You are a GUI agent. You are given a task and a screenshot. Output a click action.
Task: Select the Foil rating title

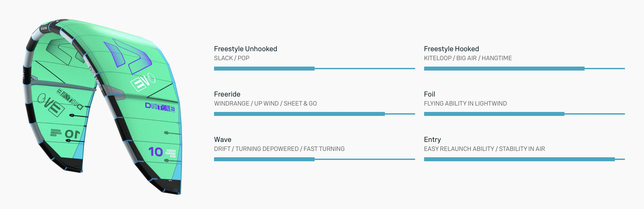429,94
